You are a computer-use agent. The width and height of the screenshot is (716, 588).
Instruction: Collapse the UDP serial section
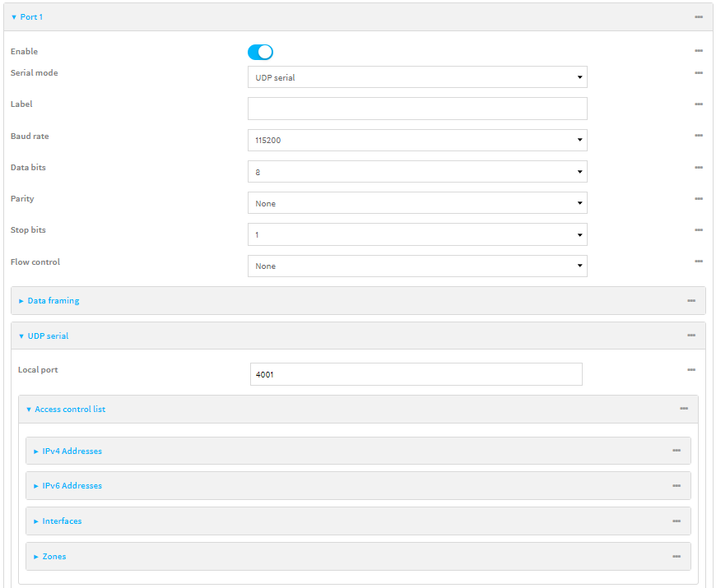click(48, 336)
